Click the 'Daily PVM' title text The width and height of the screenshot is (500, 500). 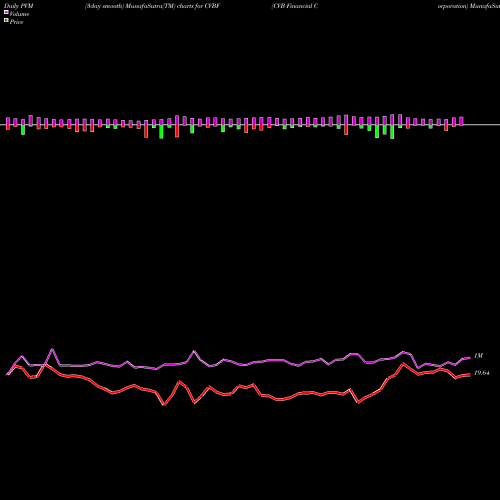[19, 6]
